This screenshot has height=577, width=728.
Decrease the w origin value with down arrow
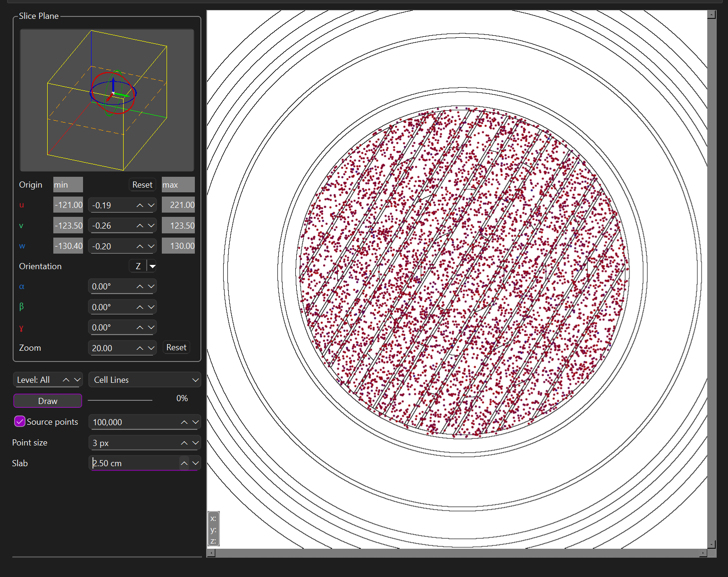pos(151,246)
